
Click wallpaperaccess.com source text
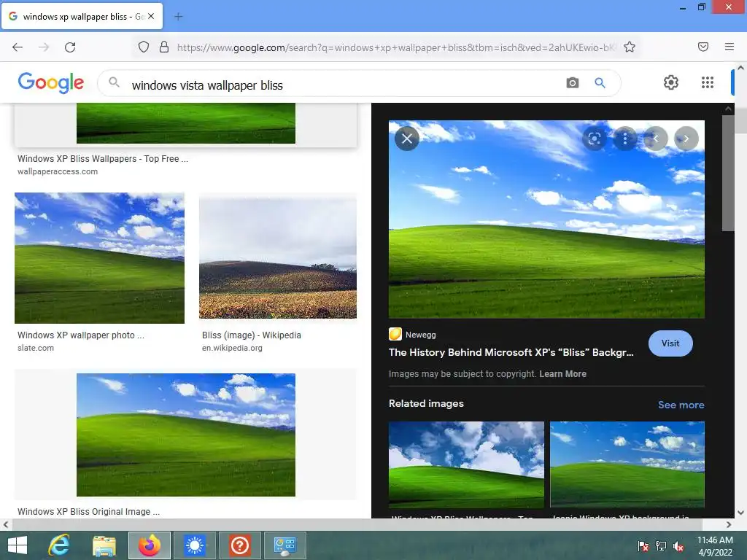pos(58,171)
